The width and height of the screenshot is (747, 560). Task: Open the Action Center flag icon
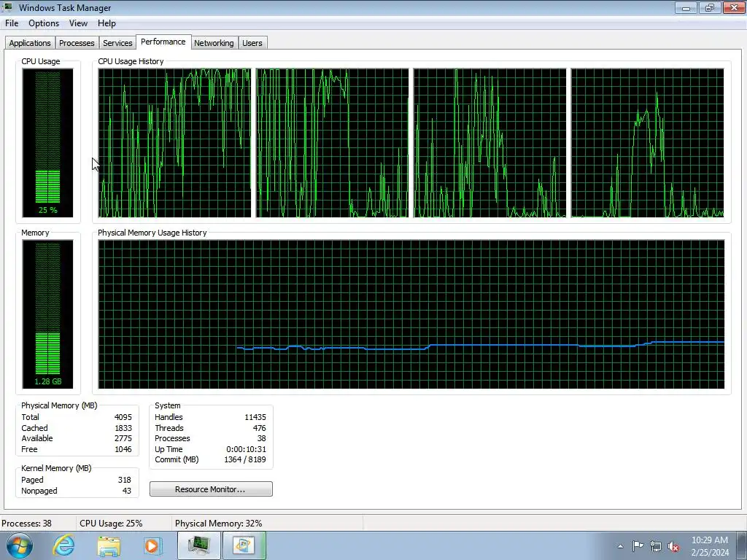[x=638, y=546]
